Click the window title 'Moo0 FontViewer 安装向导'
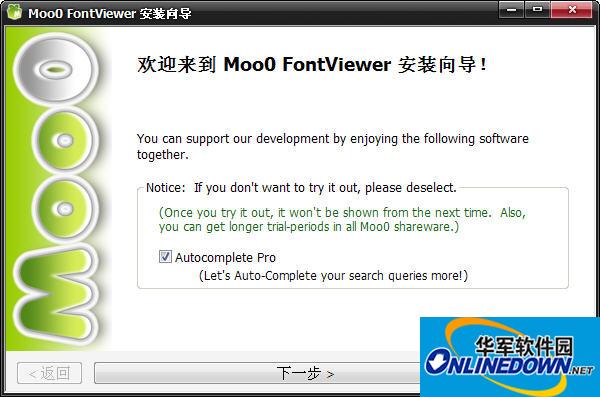The width and height of the screenshot is (600, 397). (x=110, y=13)
